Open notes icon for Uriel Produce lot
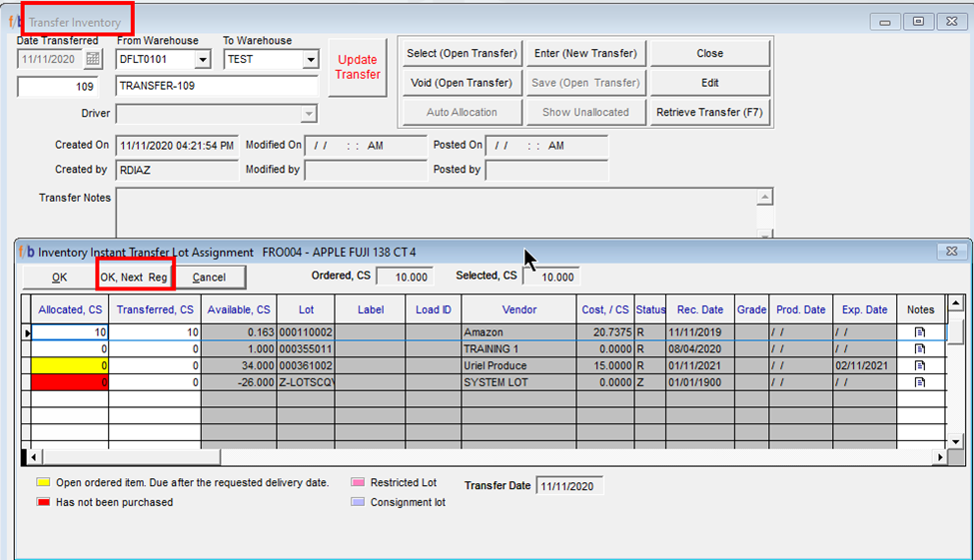 (920, 365)
